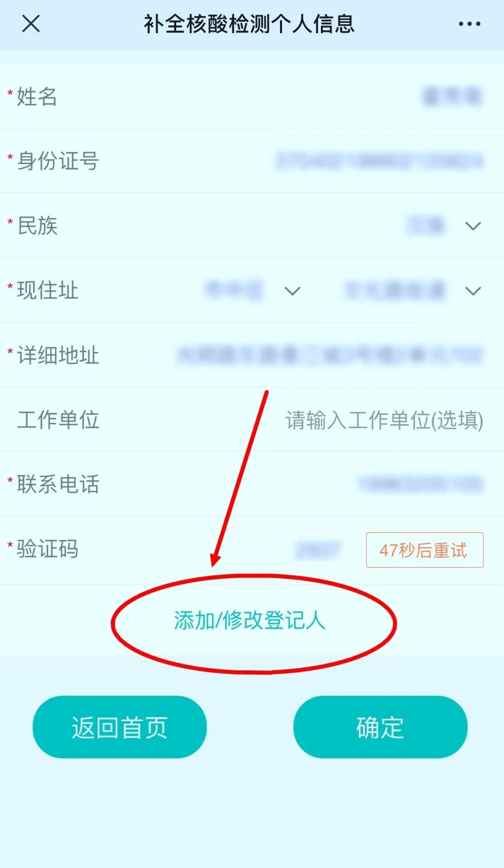Edit the 联系电话 phone number field
This screenshot has width=504, height=868.
421,484
